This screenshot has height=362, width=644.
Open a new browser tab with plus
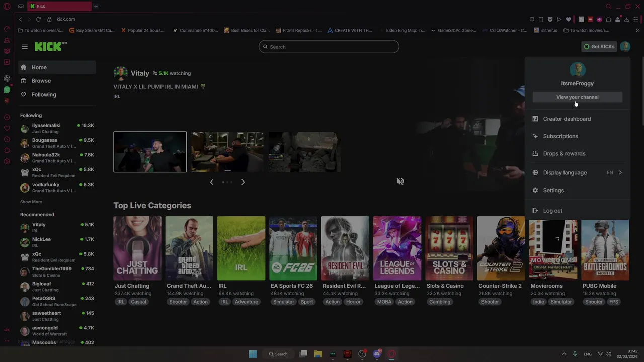96,6
